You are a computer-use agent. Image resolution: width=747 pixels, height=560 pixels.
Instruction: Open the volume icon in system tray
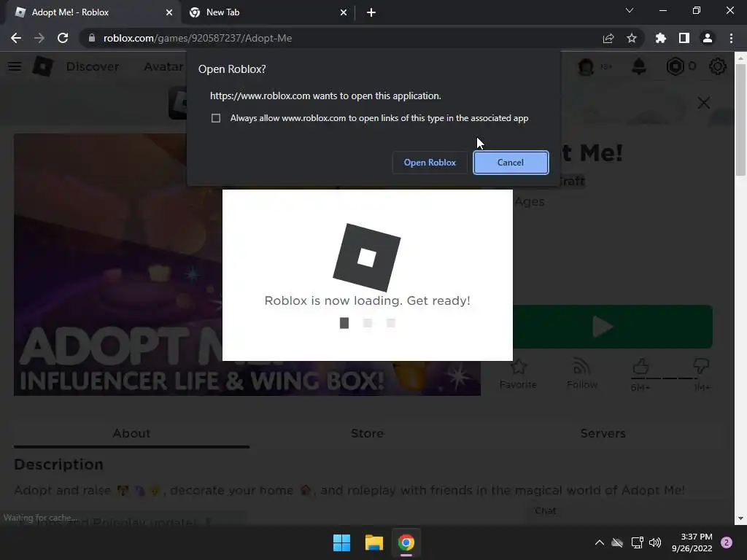(x=655, y=542)
